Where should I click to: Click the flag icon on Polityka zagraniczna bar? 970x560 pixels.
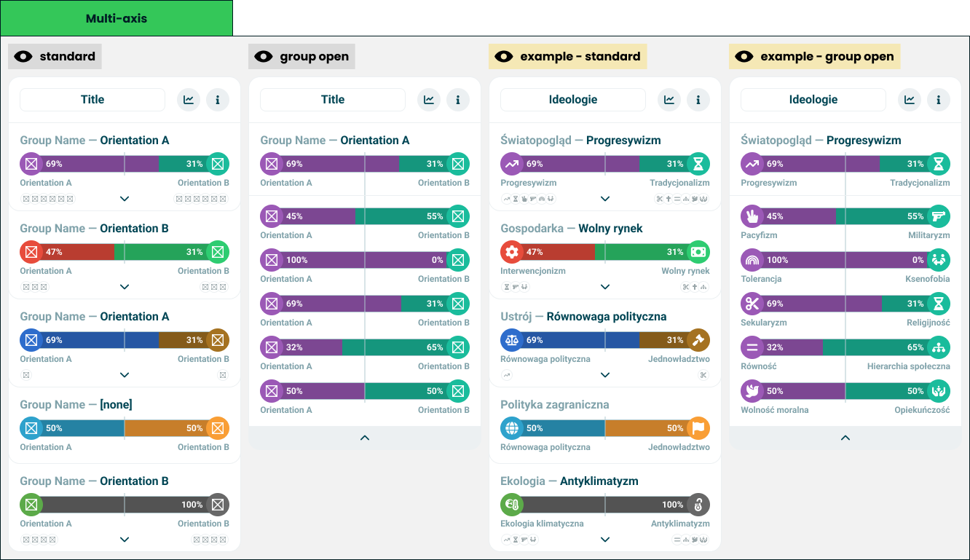[x=698, y=428]
